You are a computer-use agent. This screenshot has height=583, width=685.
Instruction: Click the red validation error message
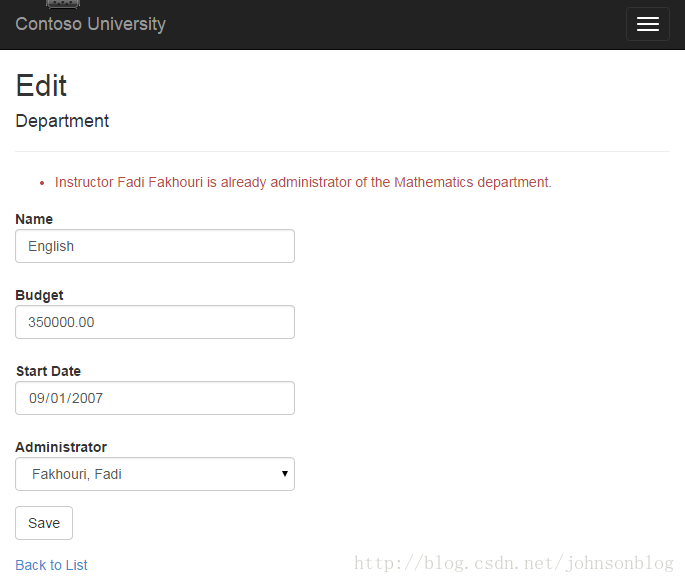point(303,182)
